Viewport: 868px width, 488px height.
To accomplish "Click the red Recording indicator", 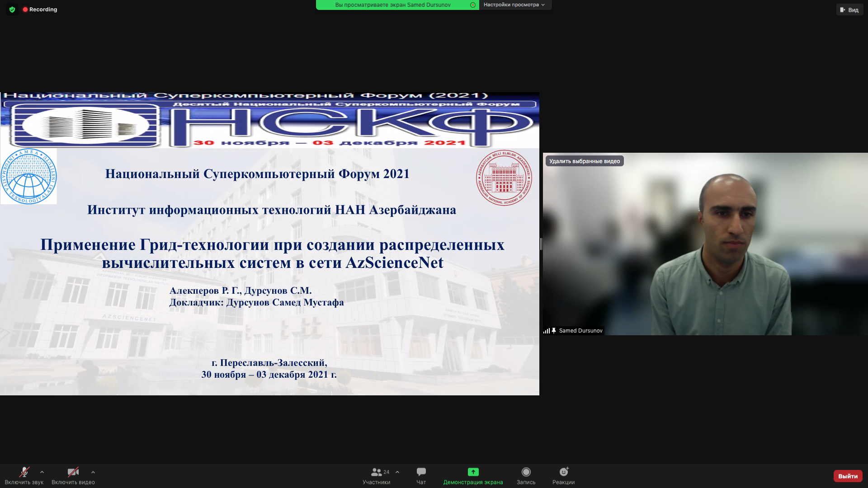I will click(x=40, y=9).
